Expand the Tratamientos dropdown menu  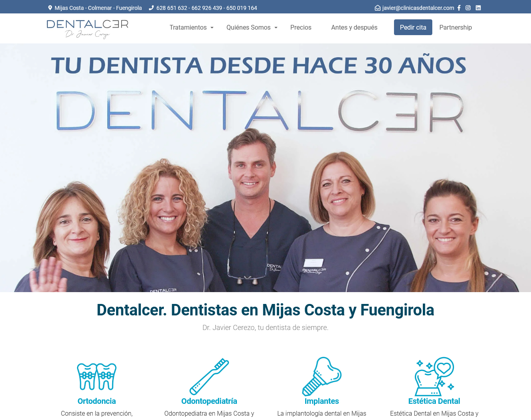pos(191,27)
